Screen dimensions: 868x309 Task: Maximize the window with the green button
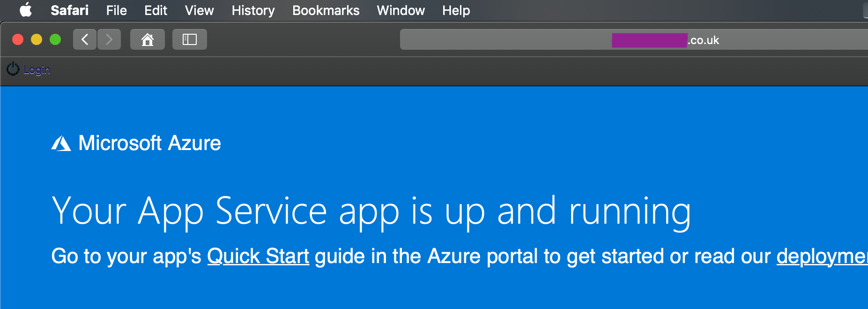coord(55,39)
